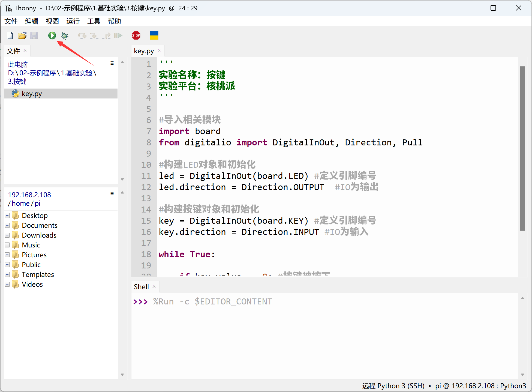The height and width of the screenshot is (392, 532).
Task: Expand the Videos folder
Action: pos(7,284)
